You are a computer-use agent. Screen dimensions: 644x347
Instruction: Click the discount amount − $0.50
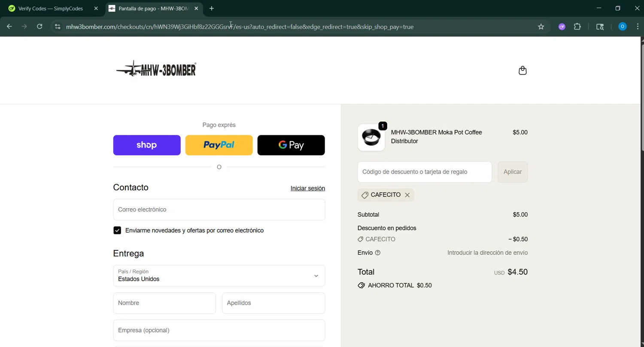coord(518,239)
